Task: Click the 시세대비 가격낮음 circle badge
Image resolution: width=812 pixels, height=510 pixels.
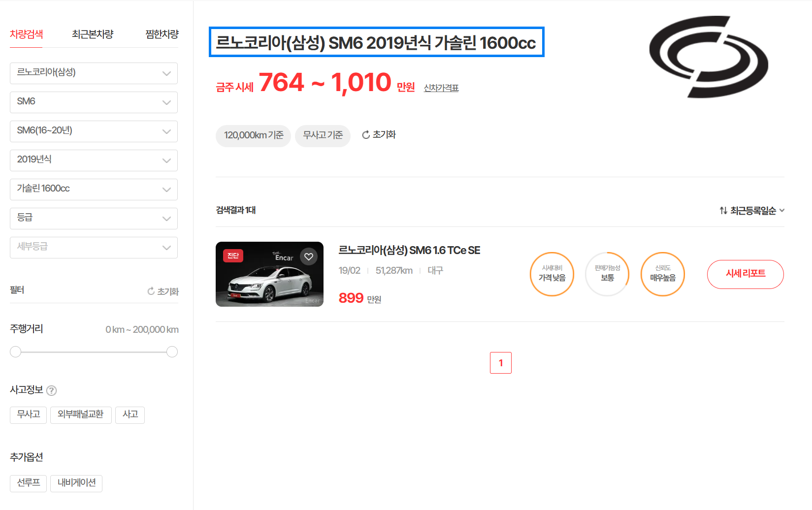Action: [552, 274]
